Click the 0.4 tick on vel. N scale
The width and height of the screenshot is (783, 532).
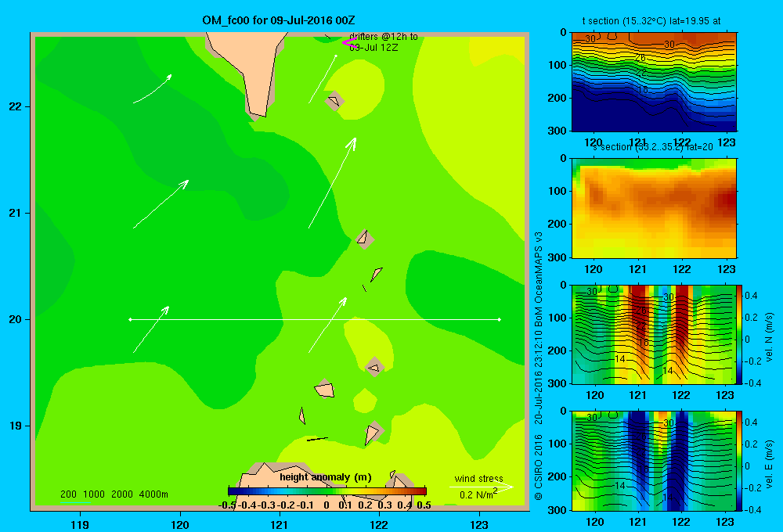[x=751, y=296]
